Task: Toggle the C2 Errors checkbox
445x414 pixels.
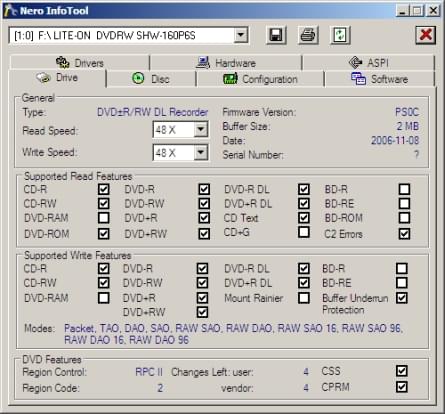Action: (404, 234)
